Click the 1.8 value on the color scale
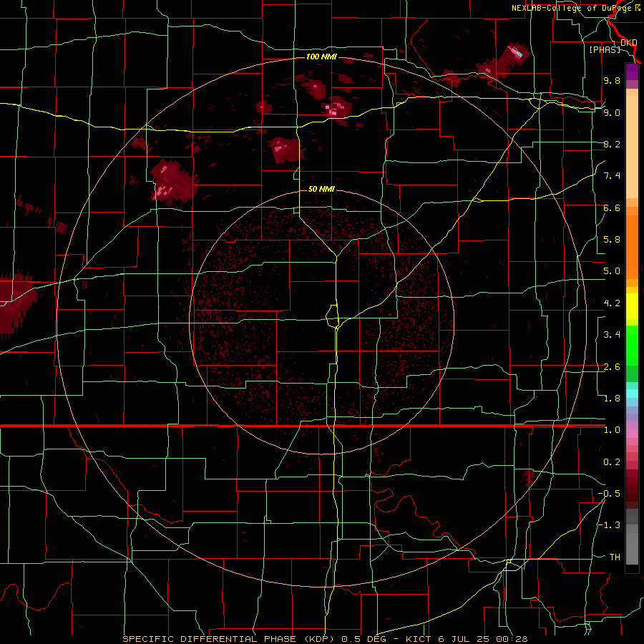The image size is (644, 644). click(612, 399)
